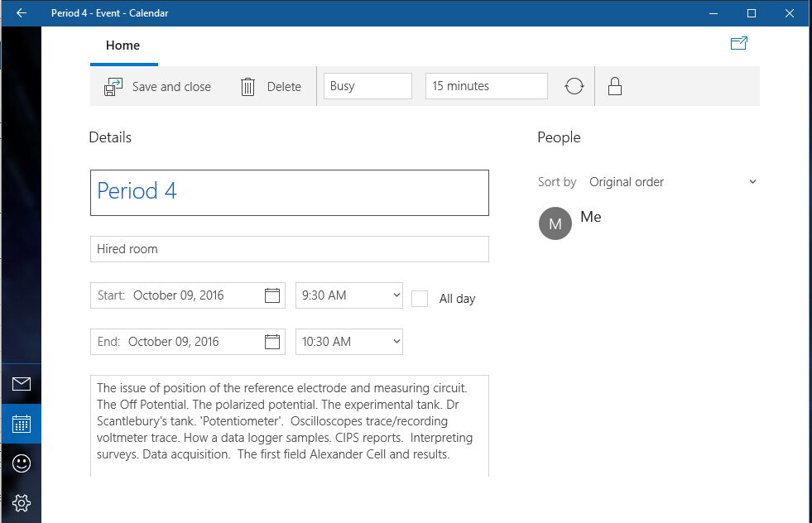Minimize the Calendar window

(714, 13)
